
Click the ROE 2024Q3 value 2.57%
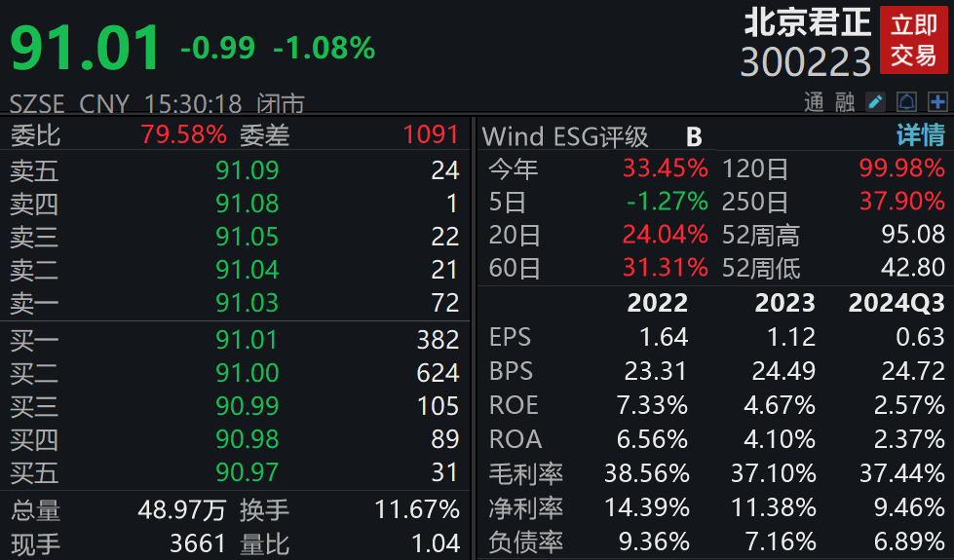tap(909, 405)
